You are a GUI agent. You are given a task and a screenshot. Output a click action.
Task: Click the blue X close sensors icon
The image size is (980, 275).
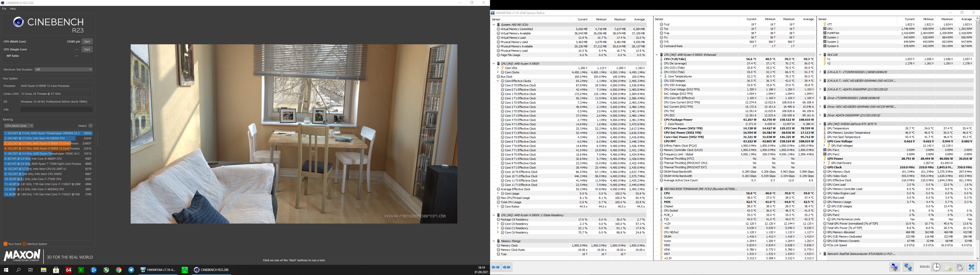click(971, 267)
